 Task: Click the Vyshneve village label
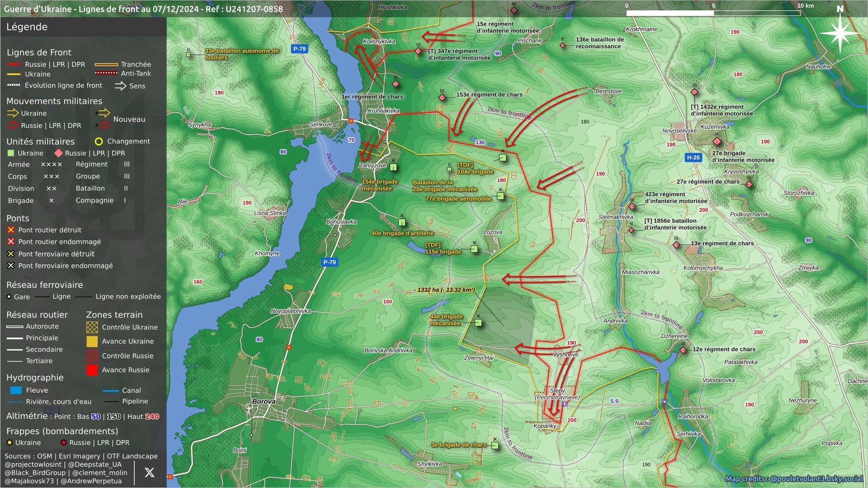(566, 355)
